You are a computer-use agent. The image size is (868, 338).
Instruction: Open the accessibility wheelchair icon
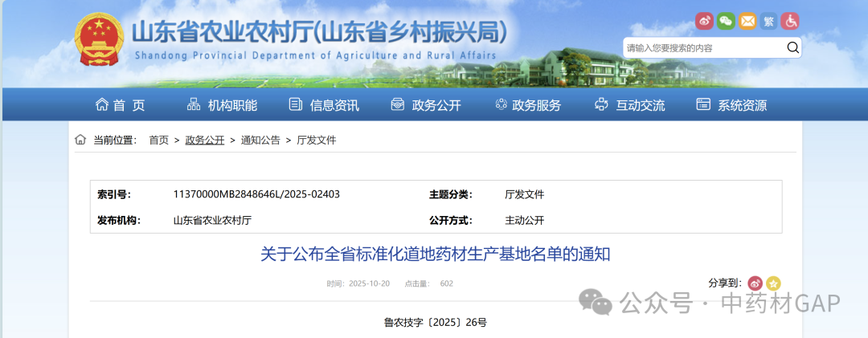(x=790, y=22)
